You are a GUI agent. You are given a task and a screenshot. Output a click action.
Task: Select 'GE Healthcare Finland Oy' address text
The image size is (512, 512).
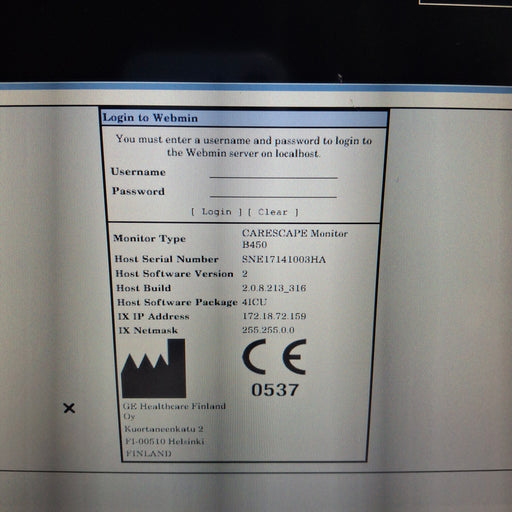coord(174,411)
